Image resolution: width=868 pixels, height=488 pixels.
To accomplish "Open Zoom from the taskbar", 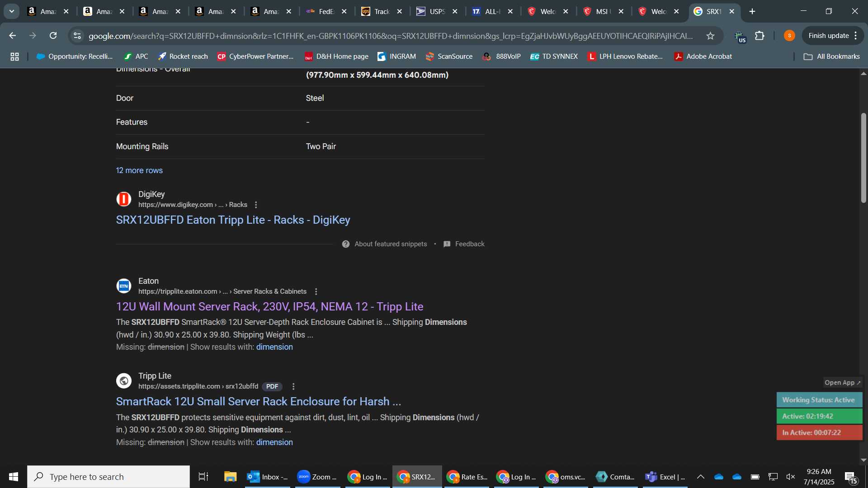I will click(318, 477).
